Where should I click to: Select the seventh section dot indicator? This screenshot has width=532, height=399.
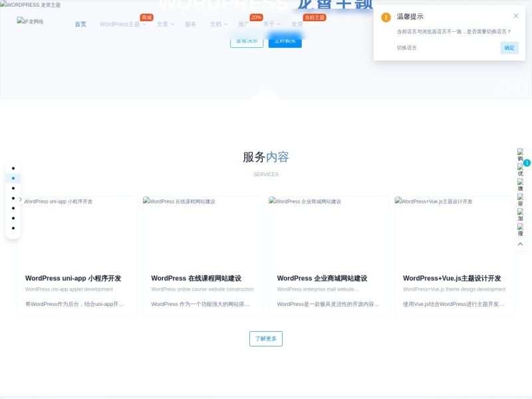(x=13, y=228)
